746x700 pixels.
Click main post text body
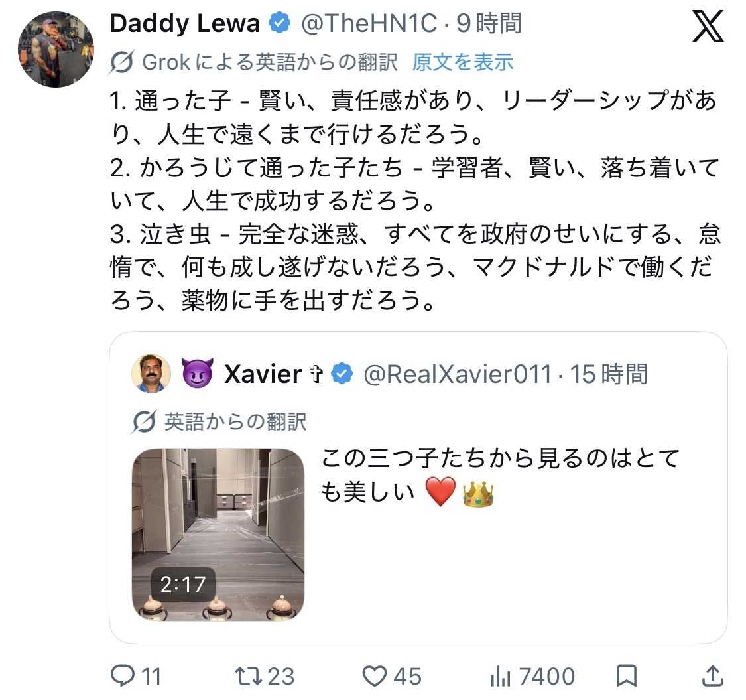coord(415,200)
